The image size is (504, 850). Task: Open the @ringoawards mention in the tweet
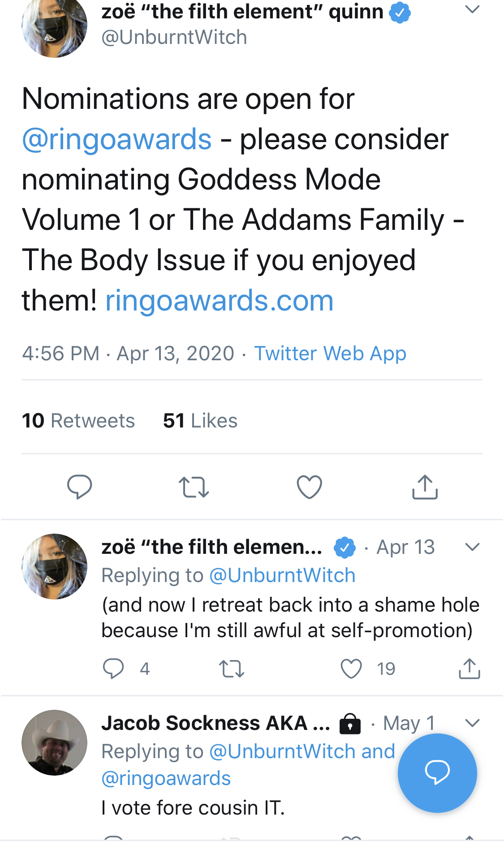[x=116, y=139]
